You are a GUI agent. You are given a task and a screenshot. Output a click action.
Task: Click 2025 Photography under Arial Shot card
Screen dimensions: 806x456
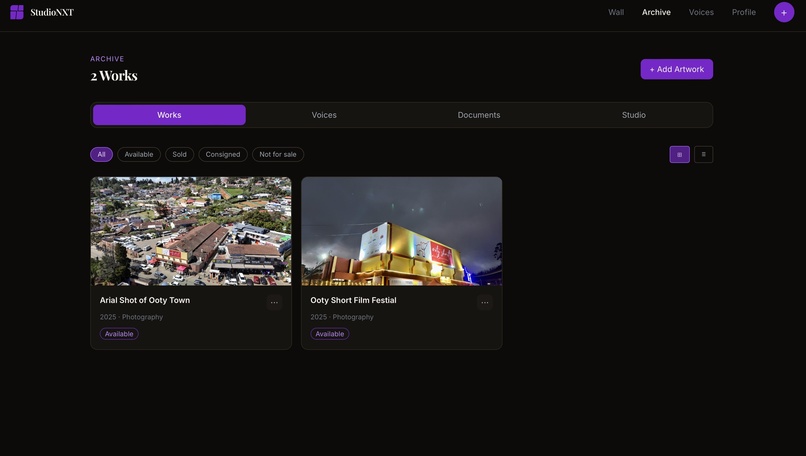(132, 317)
